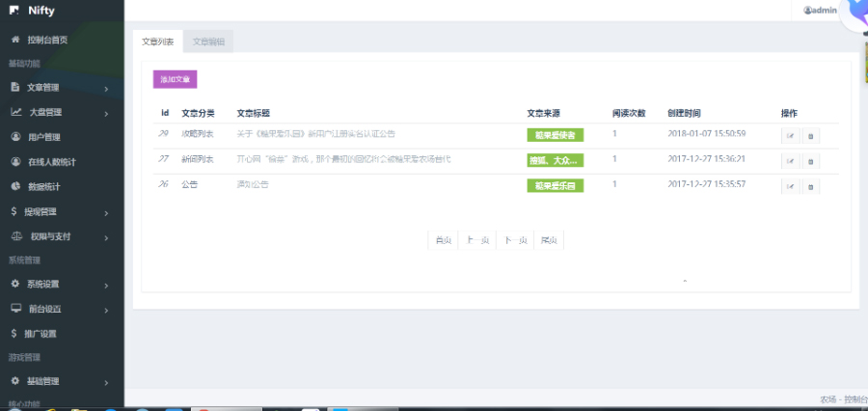Click the Nifty logo icon
This screenshot has width=868, height=411.
(14, 11)
